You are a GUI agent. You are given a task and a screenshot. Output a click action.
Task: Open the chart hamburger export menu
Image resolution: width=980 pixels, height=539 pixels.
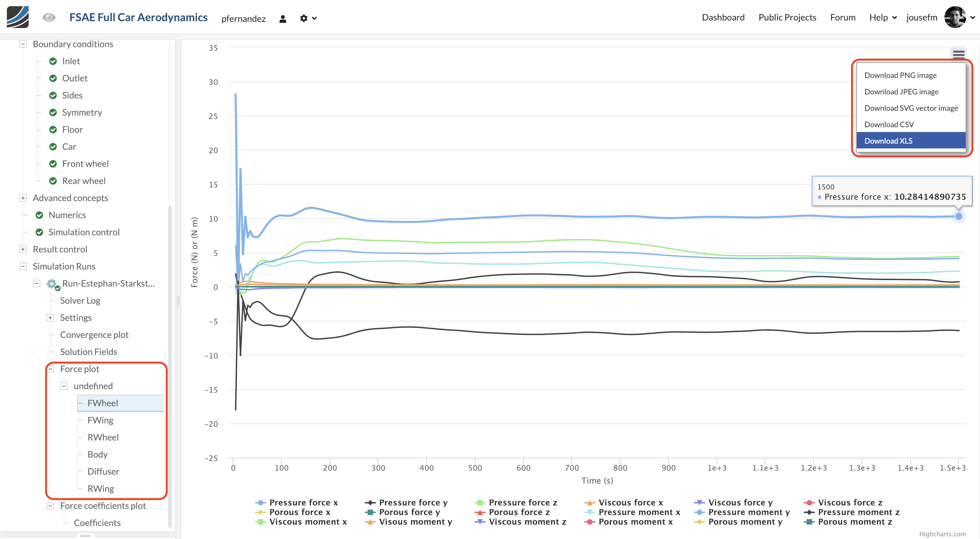[x=958, y=54]
